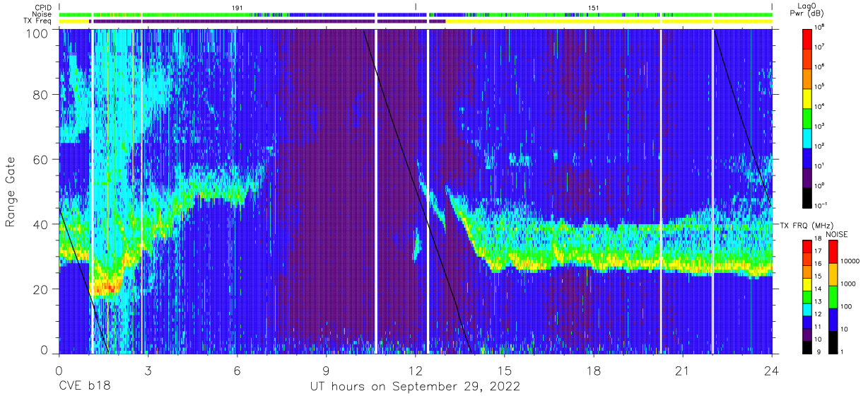Image resolution: width=868 pixels, height=401 pixels.
Task: Click the white data gap just after 12 UT
Action: (428, 191)
